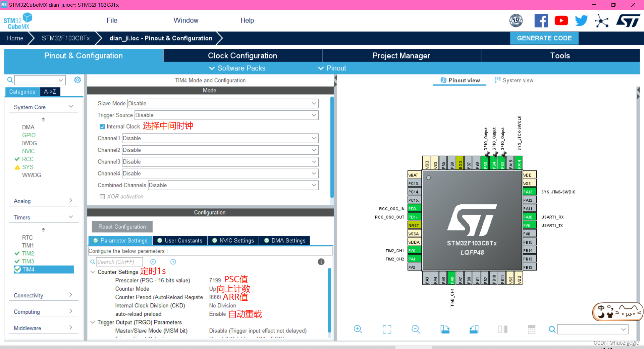The width and height of the screenshot is (644, 349).
Task: Open the Channel1 dropdown
Action: (220, 138)
